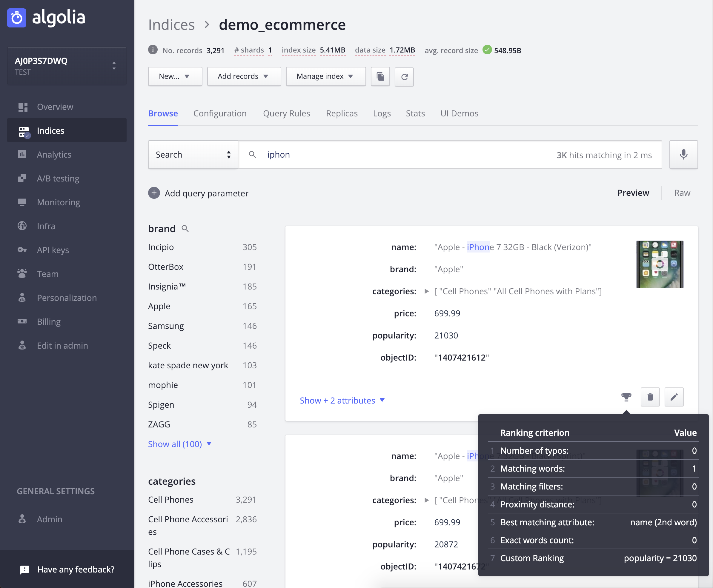This screenshot has height=588, width=713.
Task: Click the Indices breadcrumb link
Action: 171,25
